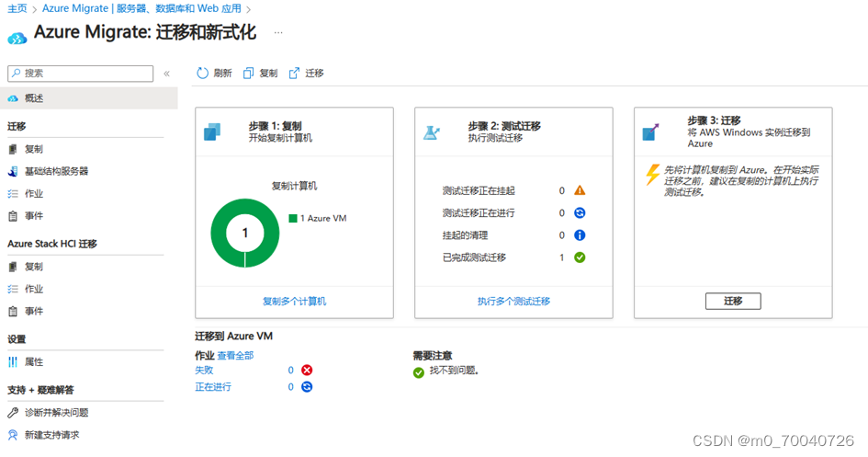Click the 复制 toolbar label

click(268, 74)
